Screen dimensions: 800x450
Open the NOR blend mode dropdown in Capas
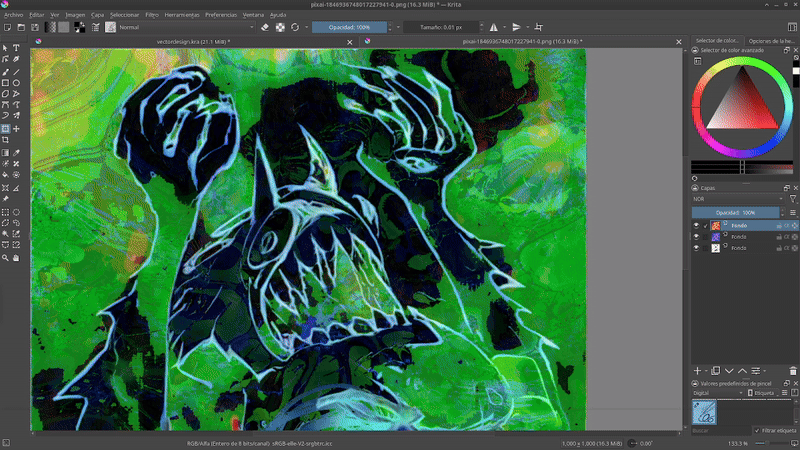pyautogui.click(x=738, y=199)
